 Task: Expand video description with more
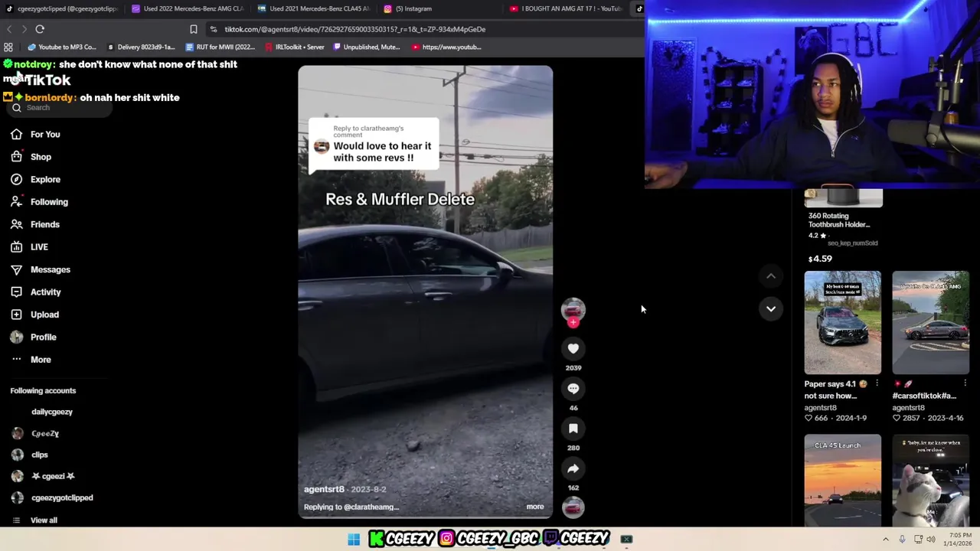535,507
